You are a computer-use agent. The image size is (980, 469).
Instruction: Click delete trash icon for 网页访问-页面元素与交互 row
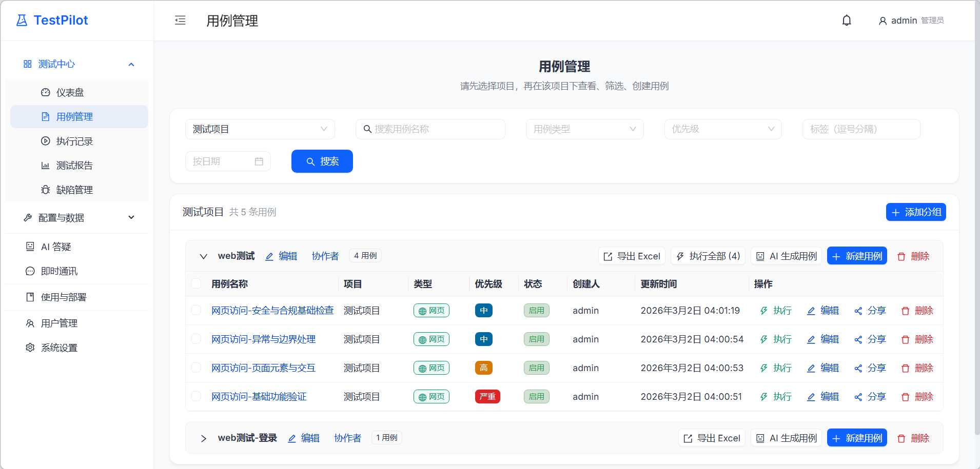pos(905,368)
